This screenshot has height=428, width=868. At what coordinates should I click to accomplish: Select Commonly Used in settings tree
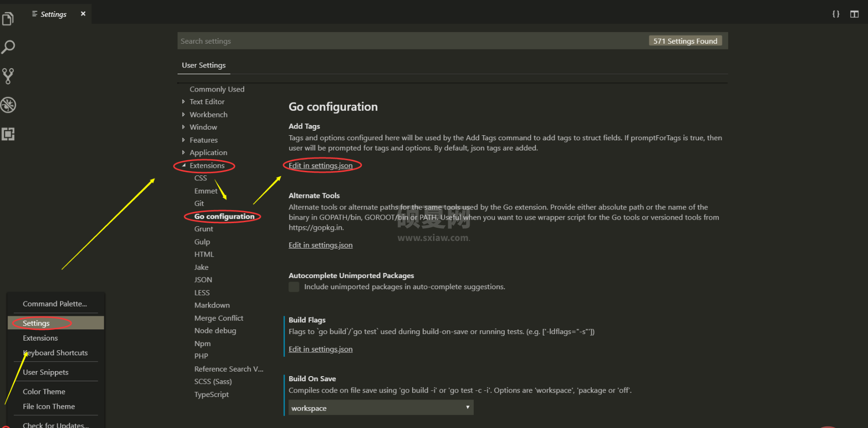pos(217,89)
